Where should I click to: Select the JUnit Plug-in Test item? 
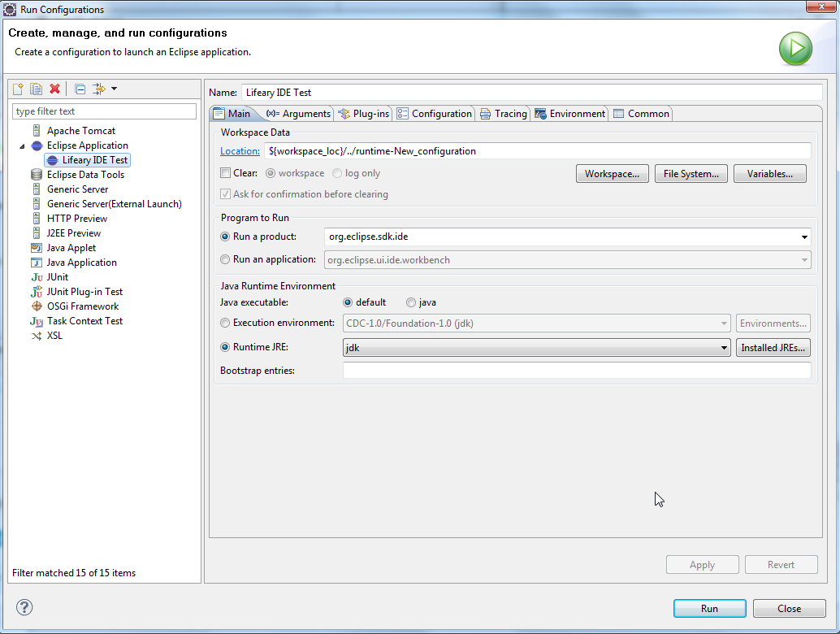(x=84, y=292)
